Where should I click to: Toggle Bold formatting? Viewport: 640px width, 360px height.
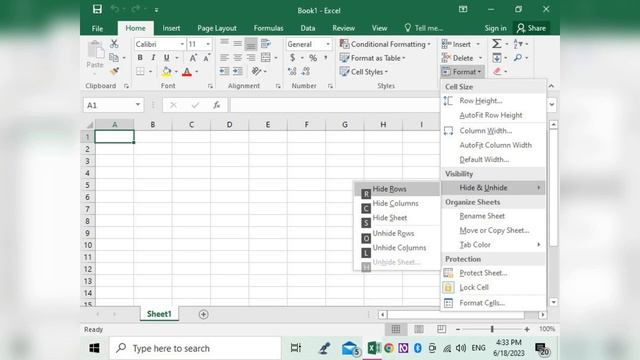140,58
